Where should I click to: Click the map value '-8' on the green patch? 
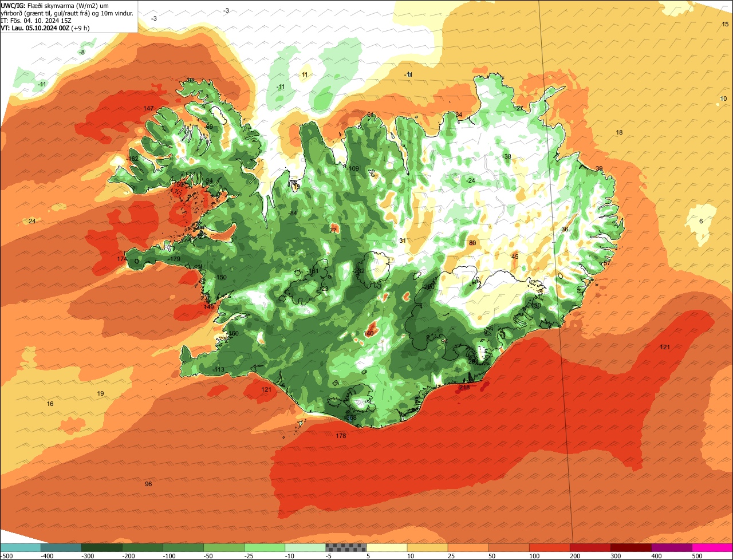(x=82, y=53)
